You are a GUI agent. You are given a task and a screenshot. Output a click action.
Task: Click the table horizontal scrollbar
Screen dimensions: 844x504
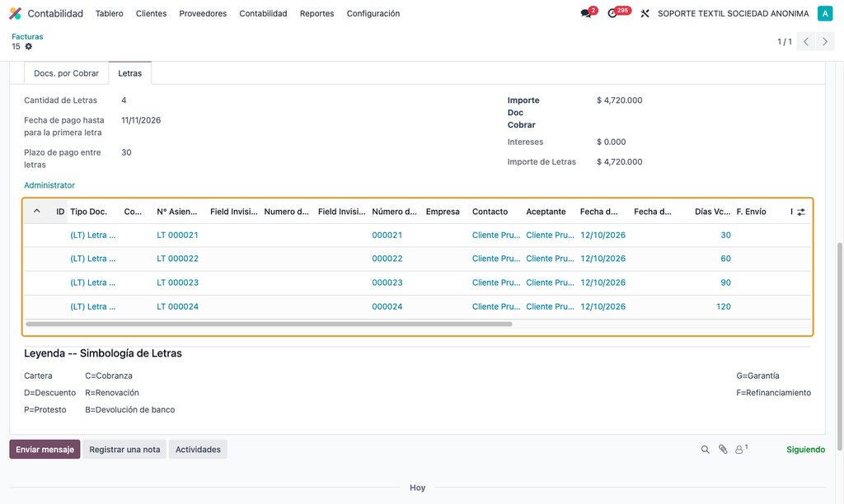click(270, 324)
